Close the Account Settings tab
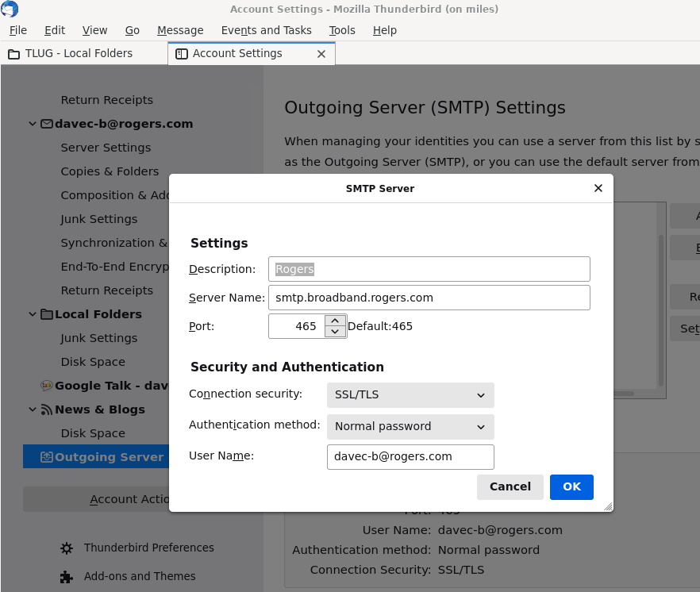The image size is (700, 592). [321, 54]
